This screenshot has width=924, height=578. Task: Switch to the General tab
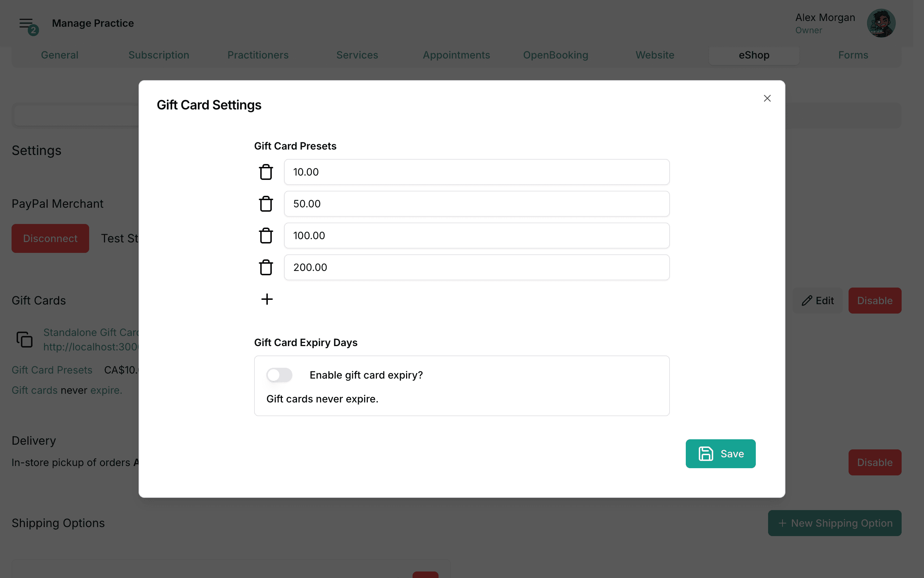[60, 55]
